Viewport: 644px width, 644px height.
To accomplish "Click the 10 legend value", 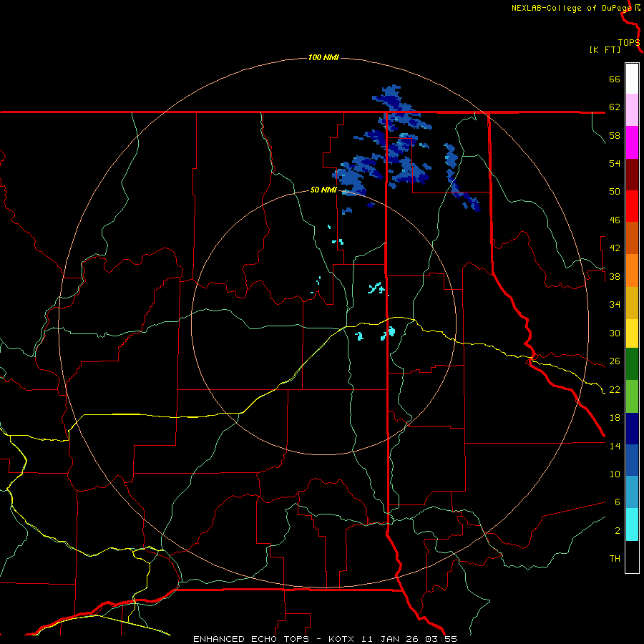I will pos(615,474).
